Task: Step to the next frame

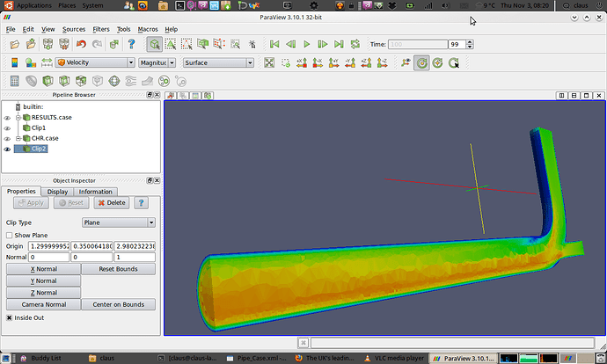Action: click(323, 44)
